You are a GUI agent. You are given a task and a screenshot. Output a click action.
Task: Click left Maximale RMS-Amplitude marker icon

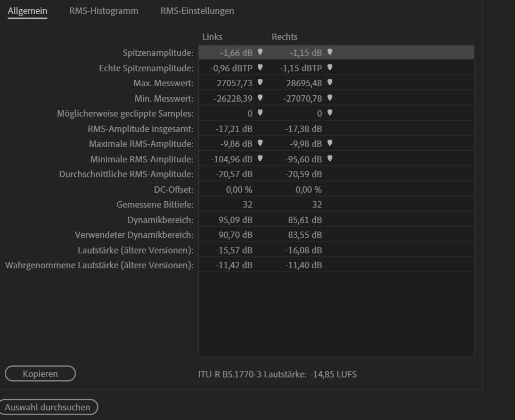[260, 143]
